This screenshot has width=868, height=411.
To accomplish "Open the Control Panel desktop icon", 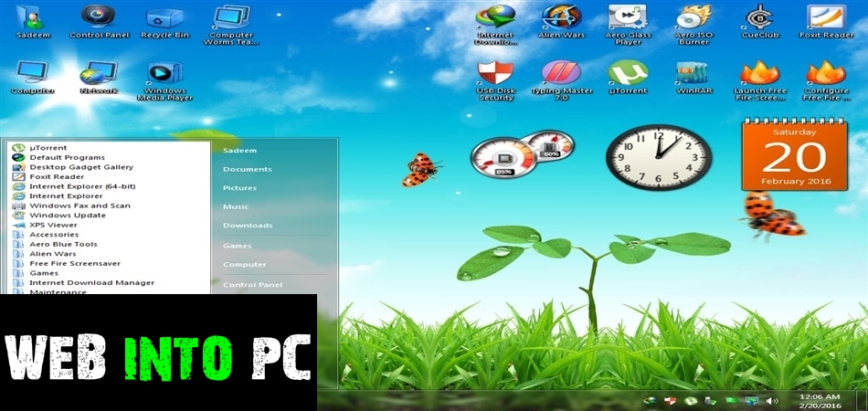I will coord(99,21).
